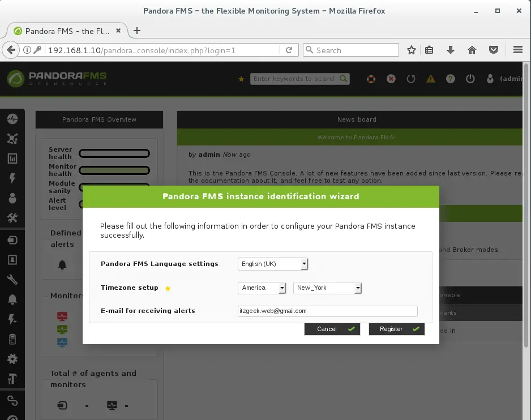Click the autorefresh circular arrow icon
This screenshot has height=420, width=531.
[411, 79]
